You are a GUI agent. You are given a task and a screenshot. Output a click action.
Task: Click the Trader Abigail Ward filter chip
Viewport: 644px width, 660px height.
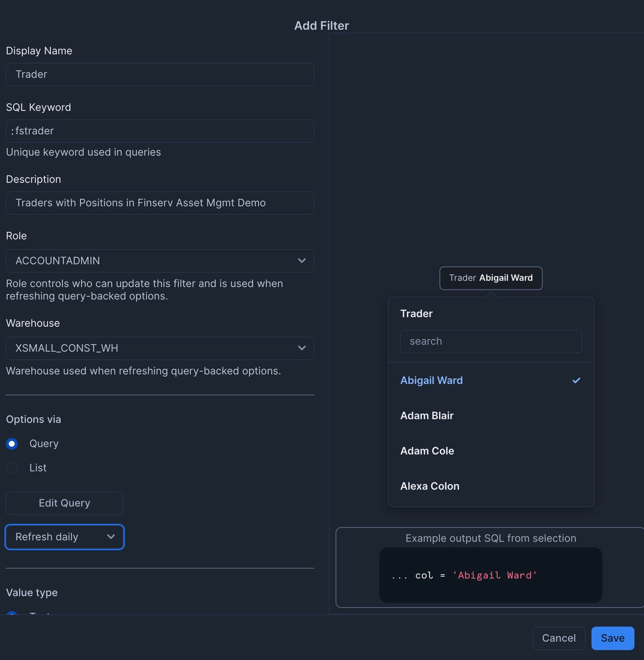[491, 278]
